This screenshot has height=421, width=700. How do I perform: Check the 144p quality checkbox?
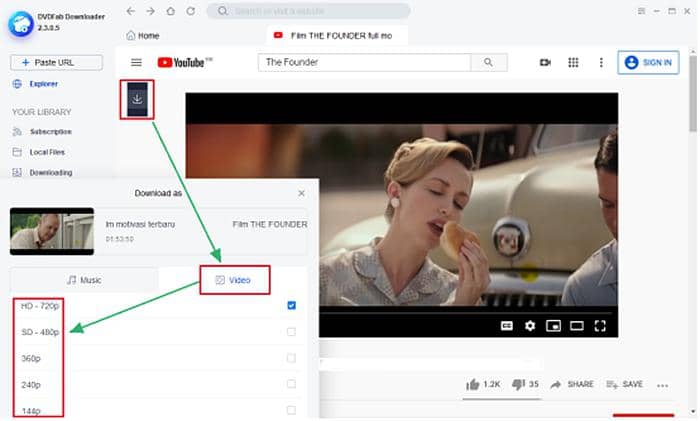pyautogui.click(x=292, y=410)
